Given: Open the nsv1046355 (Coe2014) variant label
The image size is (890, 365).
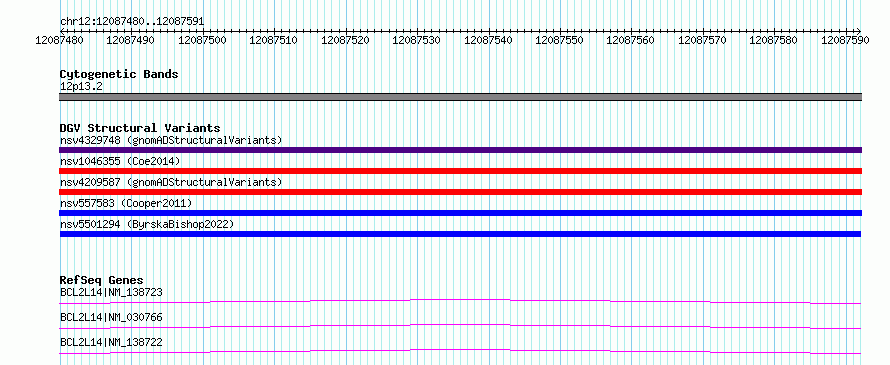Looking at the screenshot, I should [x=120, y=161].
